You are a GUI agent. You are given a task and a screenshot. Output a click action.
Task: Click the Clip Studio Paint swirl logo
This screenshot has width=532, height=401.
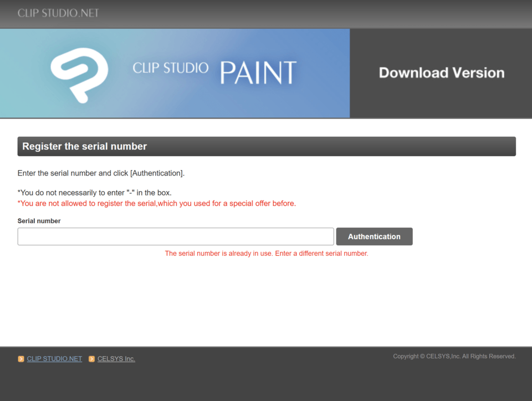coord(79,75)
